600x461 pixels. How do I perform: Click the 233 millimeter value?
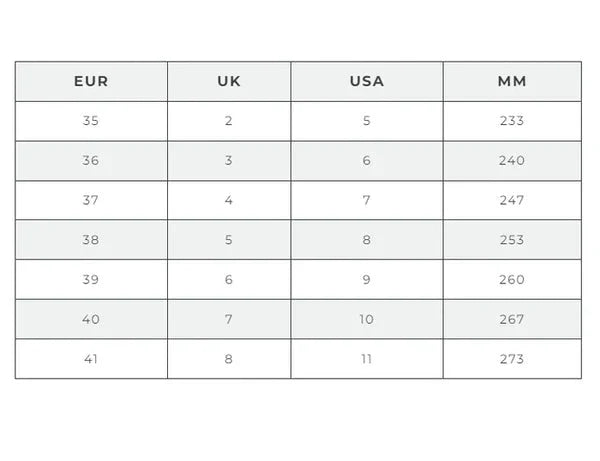(x=511, y=121)
